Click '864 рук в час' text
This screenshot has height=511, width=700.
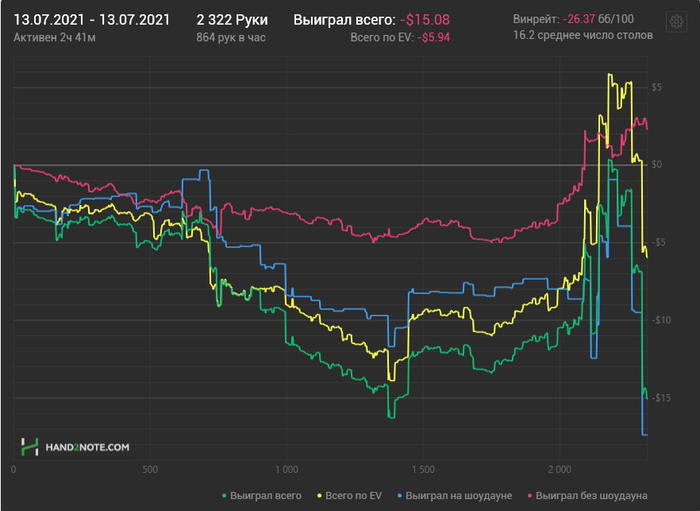231,37
